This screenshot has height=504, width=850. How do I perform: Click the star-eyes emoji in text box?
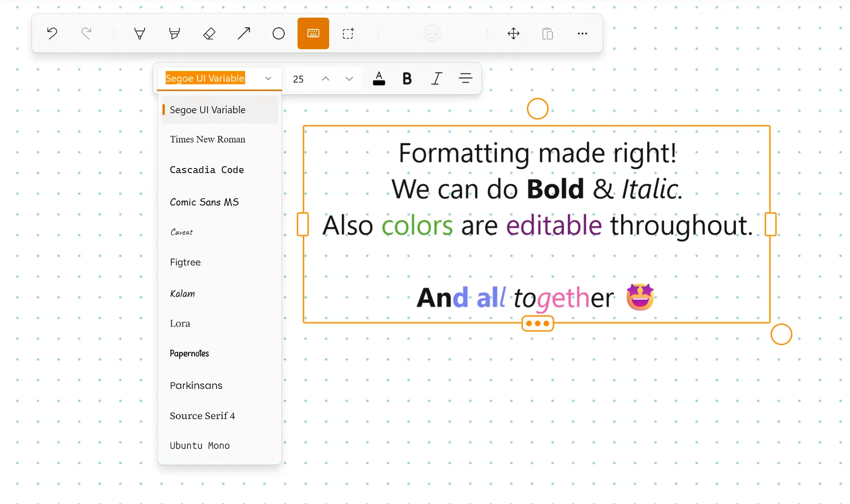pyautogui.click(x=640, y=297)
